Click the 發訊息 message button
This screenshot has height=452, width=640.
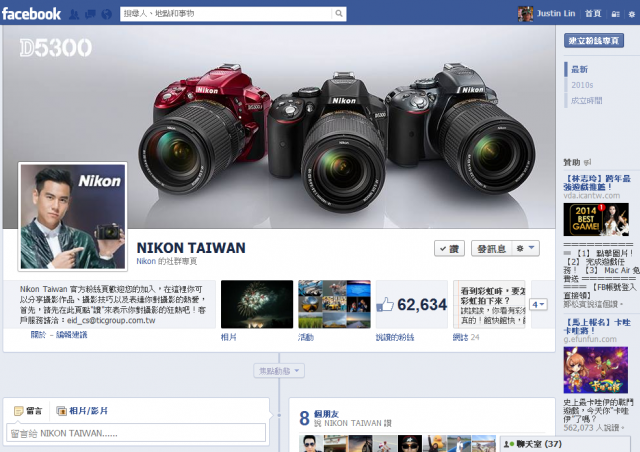coord(491,248)
